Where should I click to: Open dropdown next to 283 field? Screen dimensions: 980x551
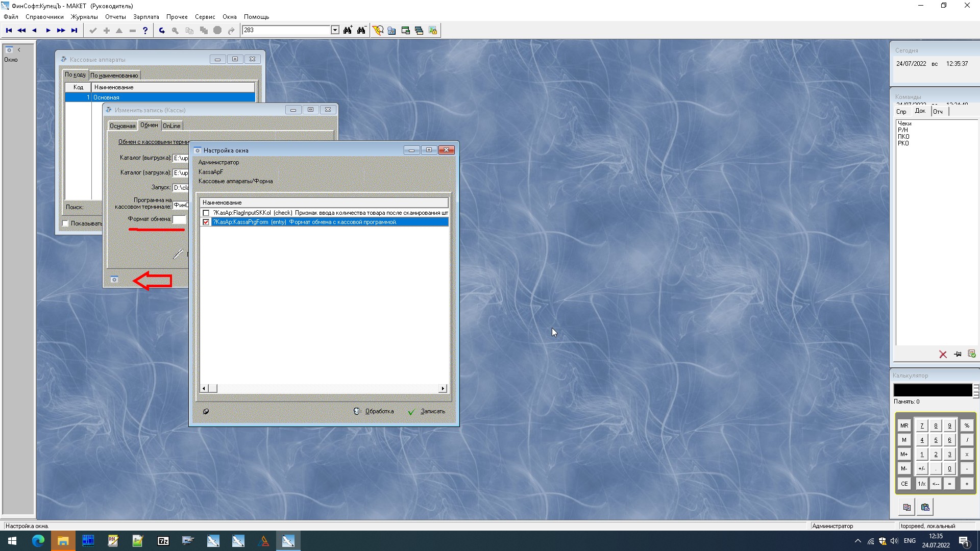tap(335, 30)
